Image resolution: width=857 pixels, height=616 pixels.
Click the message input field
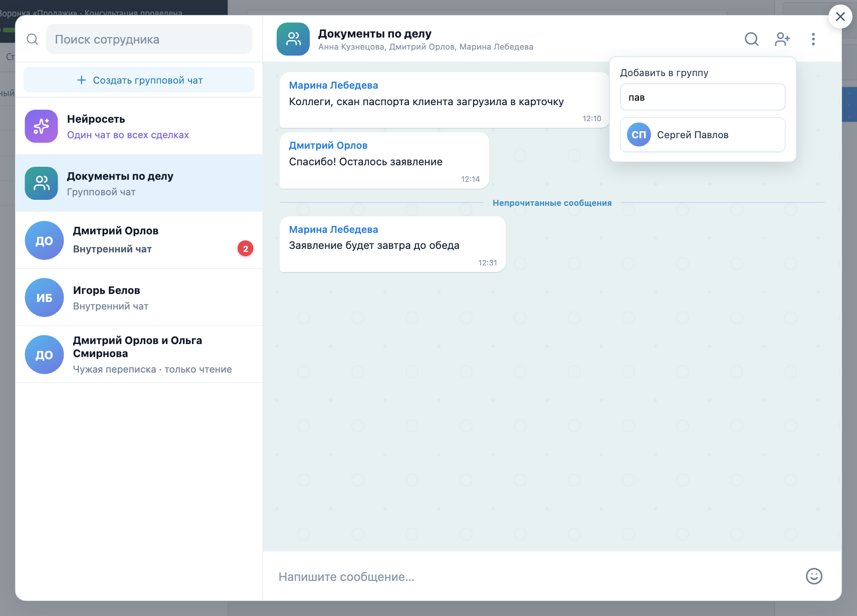(x=536, y=576)
